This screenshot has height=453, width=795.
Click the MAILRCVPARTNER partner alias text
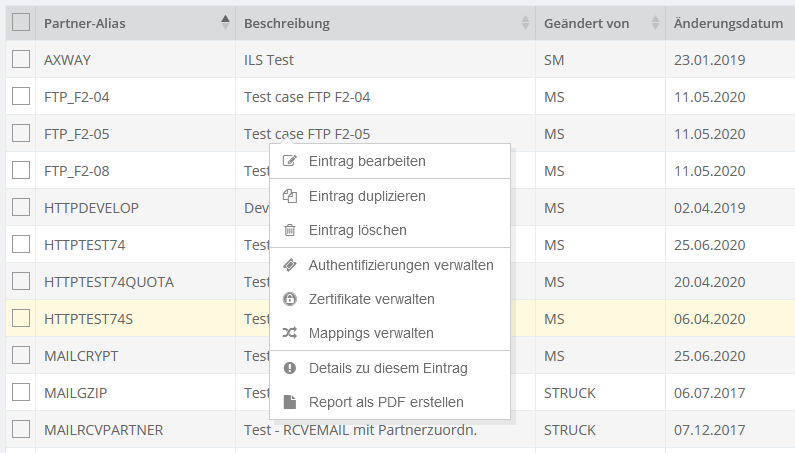104,430
